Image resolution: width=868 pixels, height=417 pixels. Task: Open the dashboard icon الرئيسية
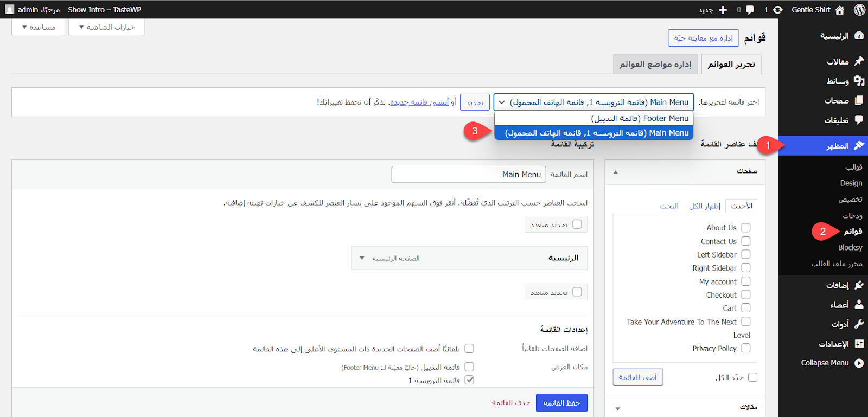(859, 36)
